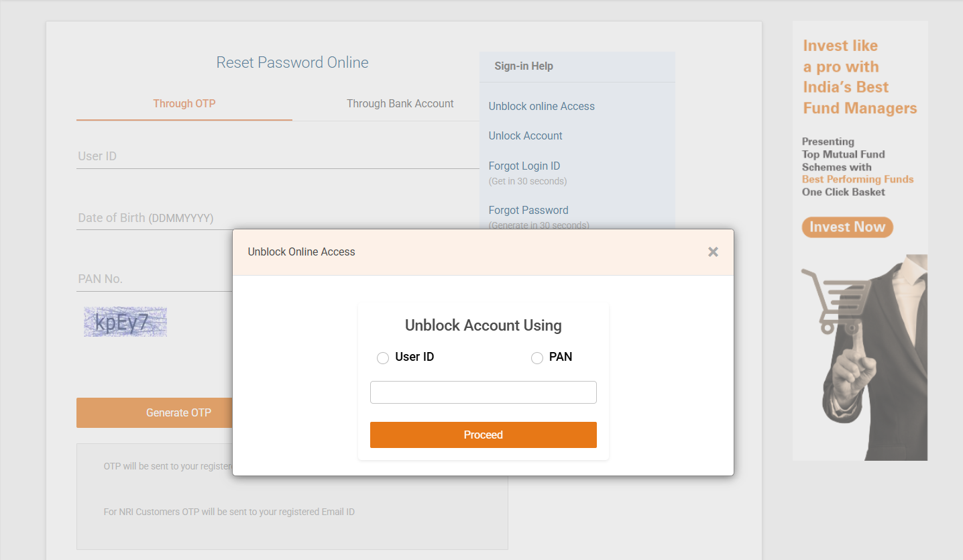The height and width of the screenshot is (560, 963).
Task: Click the Unlock Account help link
Action: tap(525, 136)
